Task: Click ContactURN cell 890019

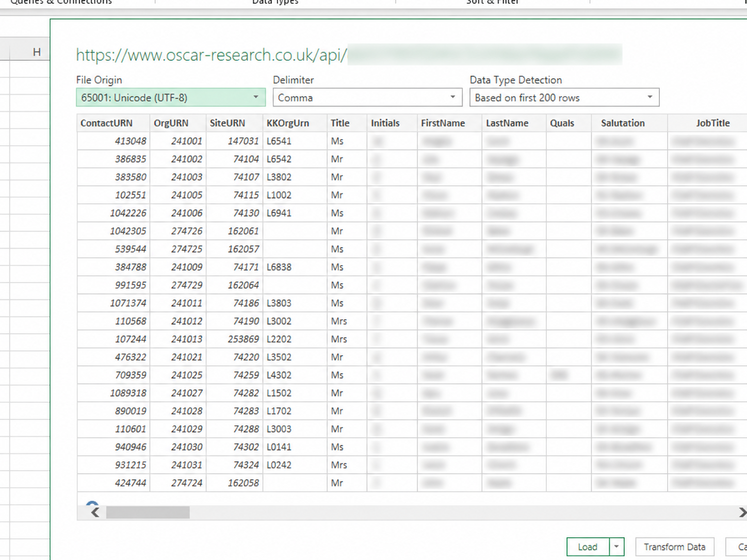Action: tap(113, 411)
